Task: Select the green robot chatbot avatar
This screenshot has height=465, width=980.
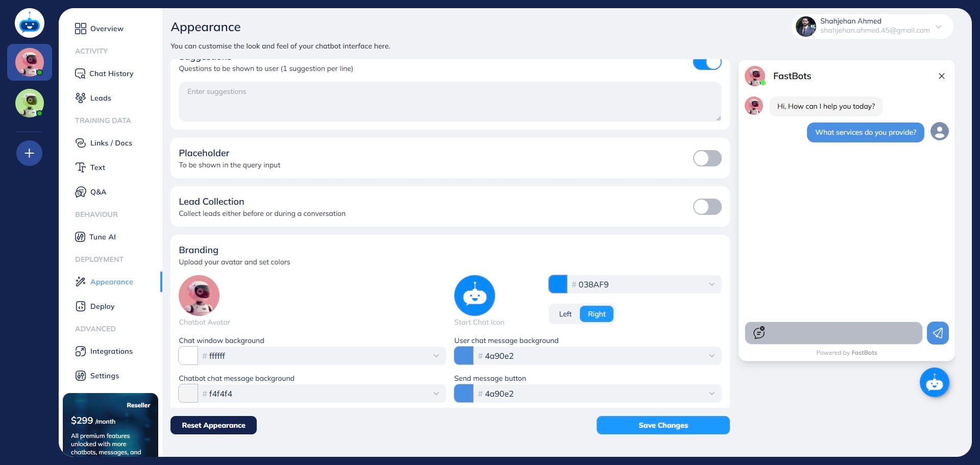Action: click(x=29, y=103)
